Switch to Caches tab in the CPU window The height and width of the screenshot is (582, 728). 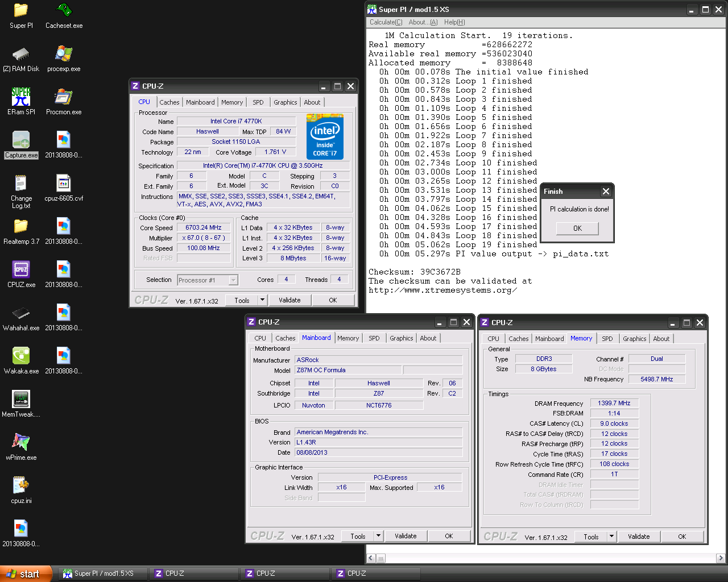169,102
